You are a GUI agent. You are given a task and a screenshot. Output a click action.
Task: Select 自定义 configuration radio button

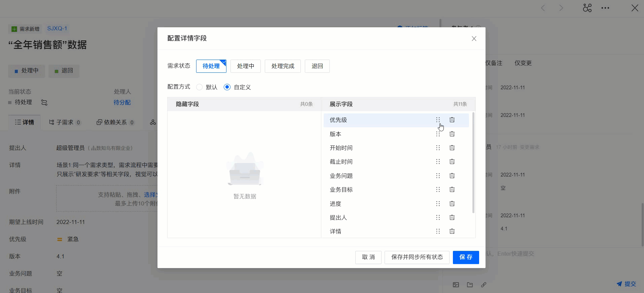(x=227, y=87)
